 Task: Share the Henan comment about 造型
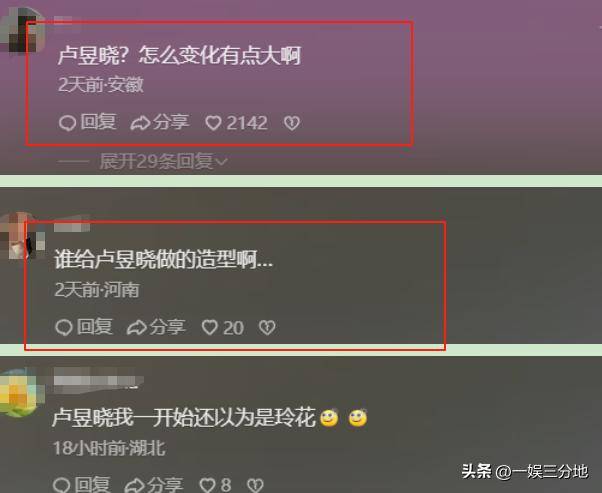(x=156, y=327)
